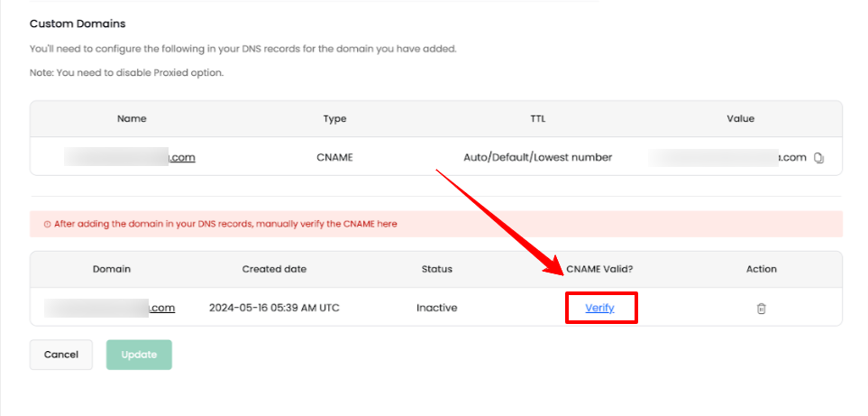Click the Value column header

coord(740,118)
